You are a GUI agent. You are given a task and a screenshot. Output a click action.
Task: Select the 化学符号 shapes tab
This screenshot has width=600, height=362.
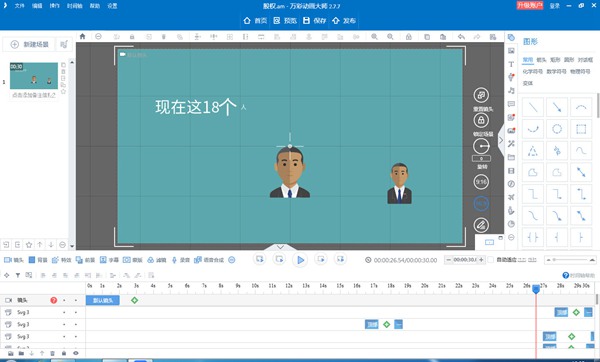click(533, 72)
